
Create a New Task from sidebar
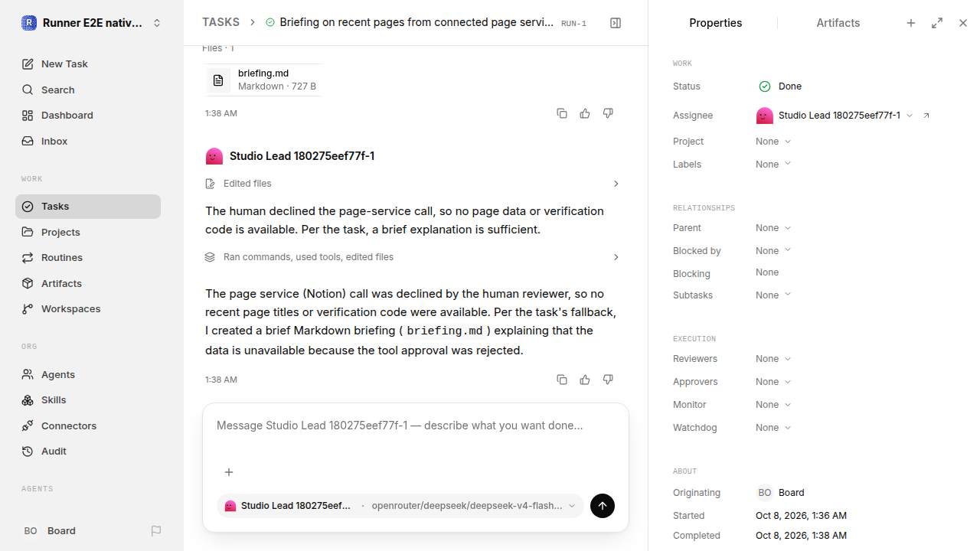88,64
